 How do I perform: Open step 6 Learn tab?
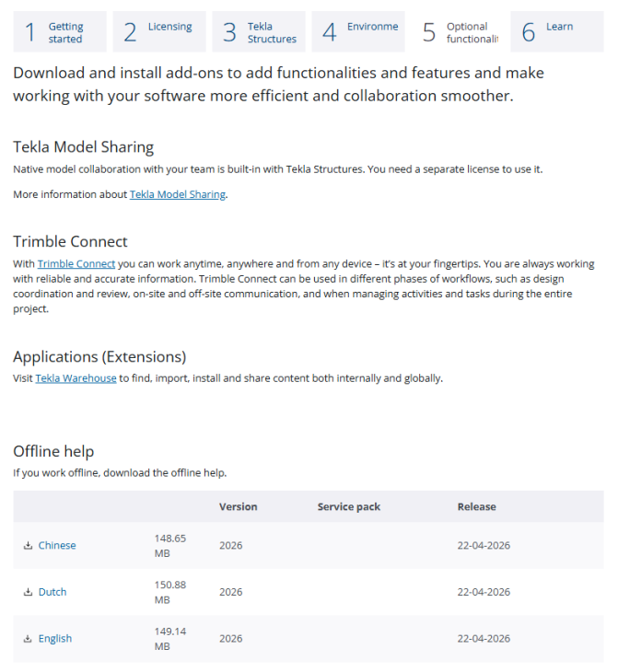click(x=557, y=31)
